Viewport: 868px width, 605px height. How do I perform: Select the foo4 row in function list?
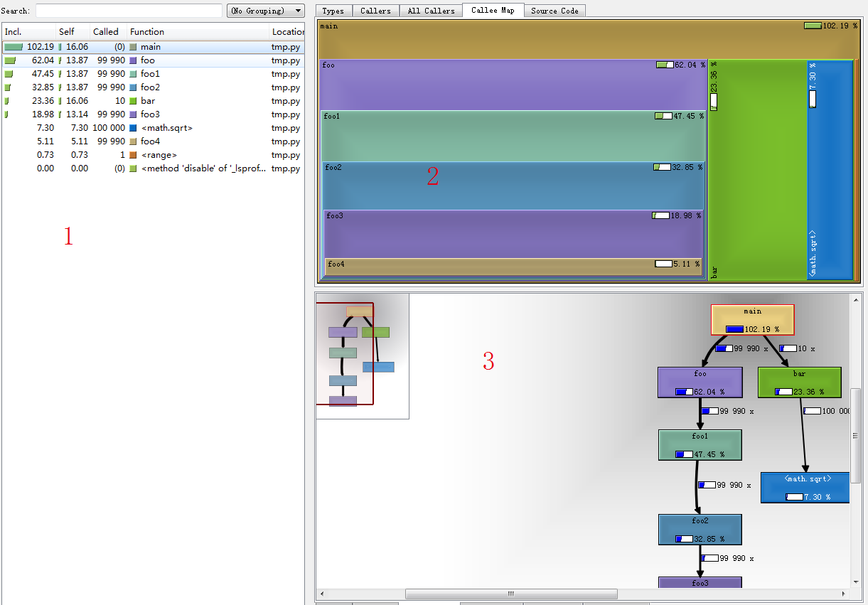153,141
